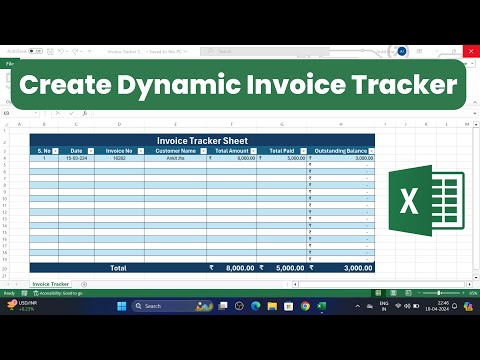Open the Total Paid filter dropdown
This screenshot has height=360, width=480.
click(x=303, y=151)
